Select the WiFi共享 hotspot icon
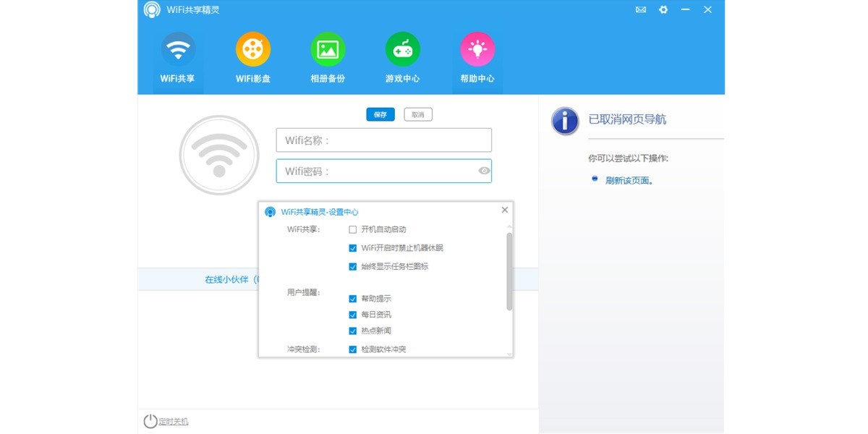868x434 pixels. (x=177, y=49)
